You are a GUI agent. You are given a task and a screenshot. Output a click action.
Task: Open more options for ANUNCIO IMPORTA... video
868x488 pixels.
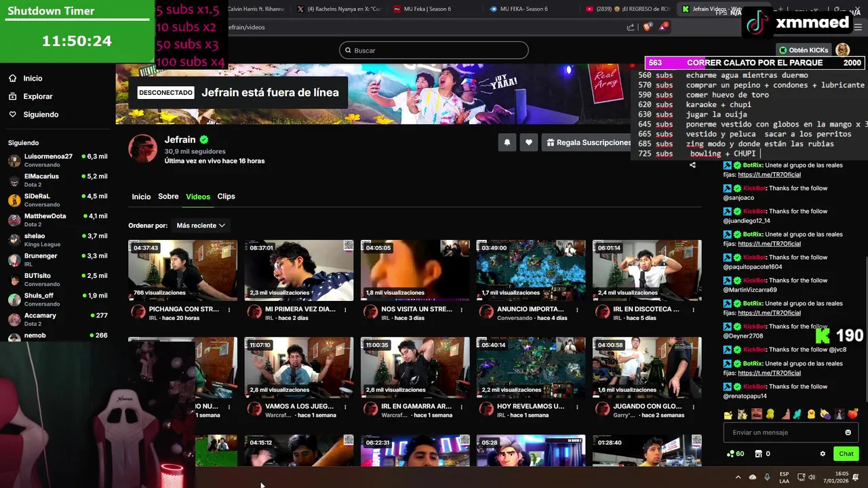click(x=577, y=310)
